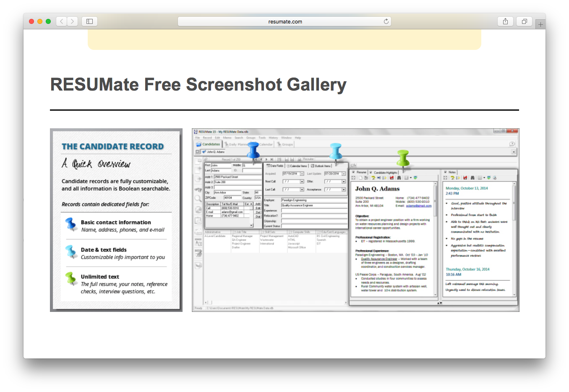The image size is (569, 392).
Task: Click the Edit button beside phone list
Action: (x=258, y=208)
